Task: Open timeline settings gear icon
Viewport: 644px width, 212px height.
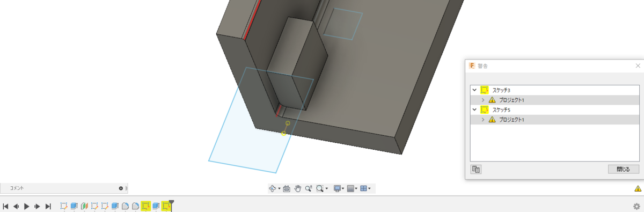Action: (636, 206)
